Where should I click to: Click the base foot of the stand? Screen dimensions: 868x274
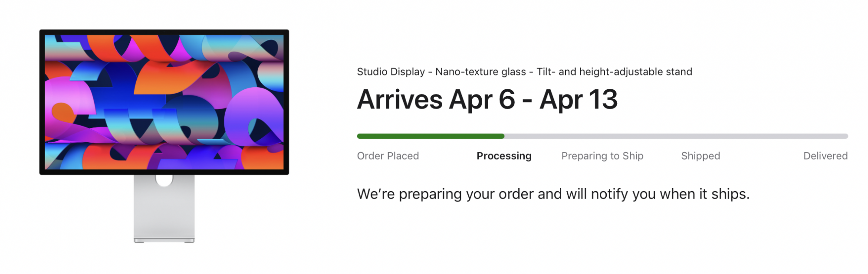point(164,240)
